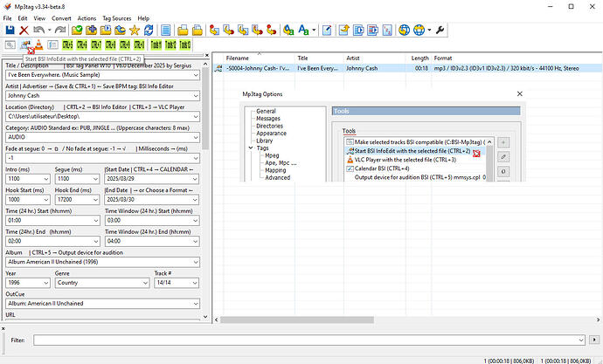
Task: Click the extended tags pencil icon
Action: (x=327, y=30)
